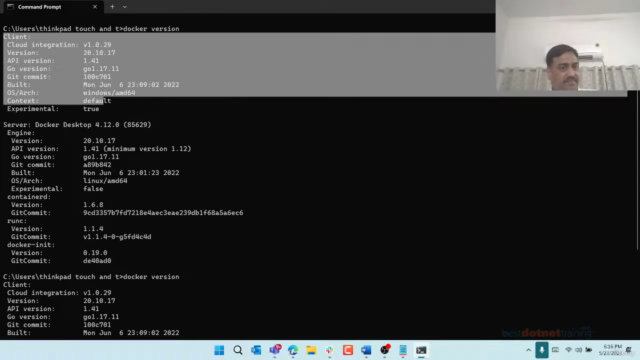Image resolution: width=640 pixels, height=360 pixels.
Task: Click the 'Server: Docker Desktop 4.12.0 (85629)' line
Action: [x=77, y=125]
